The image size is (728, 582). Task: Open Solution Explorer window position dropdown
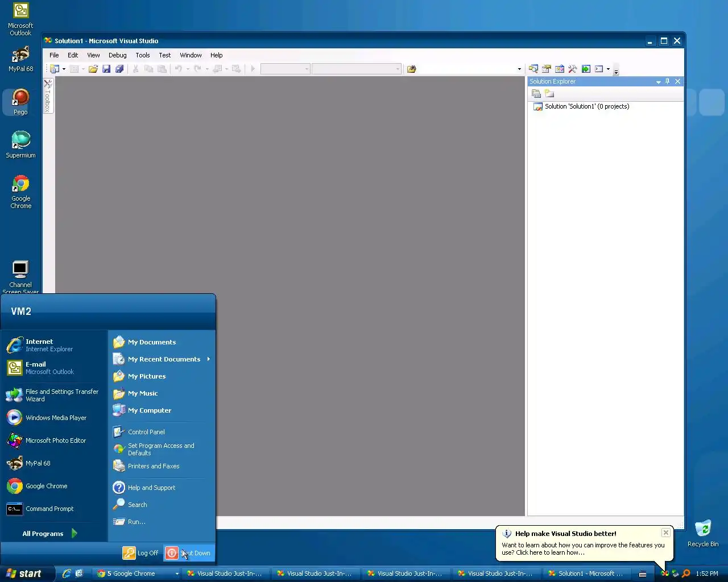coord(659,81)
